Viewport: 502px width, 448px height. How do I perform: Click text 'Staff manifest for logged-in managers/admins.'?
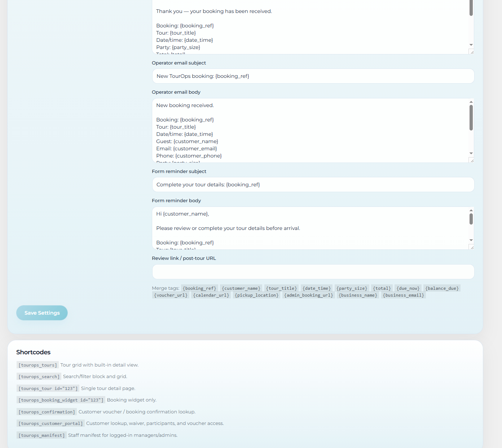point(123,435)
